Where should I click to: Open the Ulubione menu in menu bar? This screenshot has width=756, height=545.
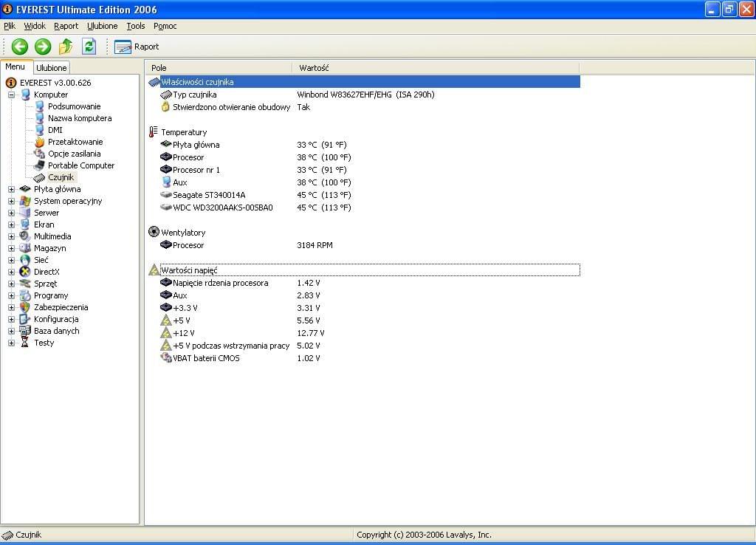click(x=102, y=26)
